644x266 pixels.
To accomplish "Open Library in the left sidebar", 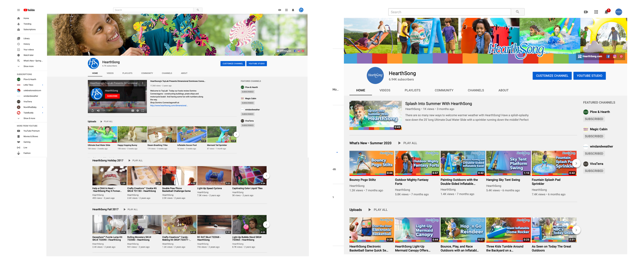I will [x=27, y=39].
